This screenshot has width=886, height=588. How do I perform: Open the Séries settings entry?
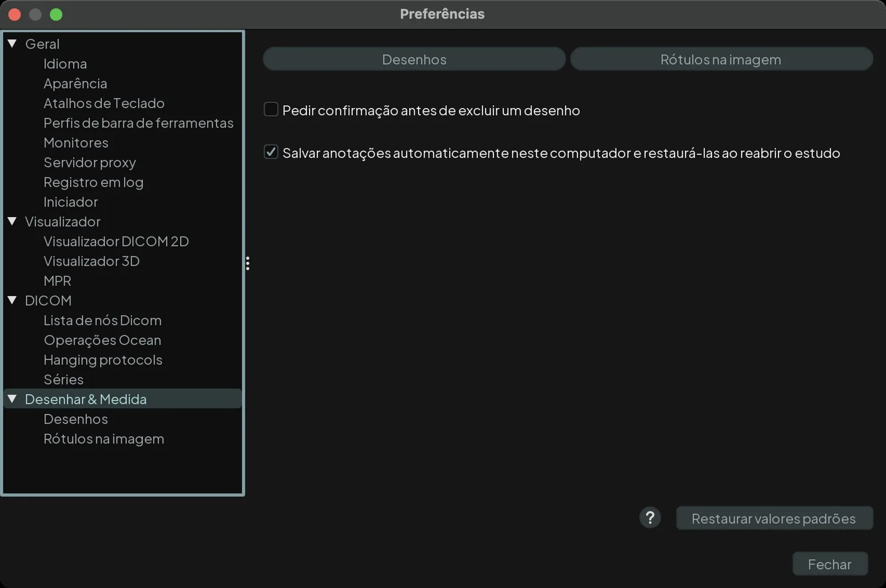[x=64, y=380]
